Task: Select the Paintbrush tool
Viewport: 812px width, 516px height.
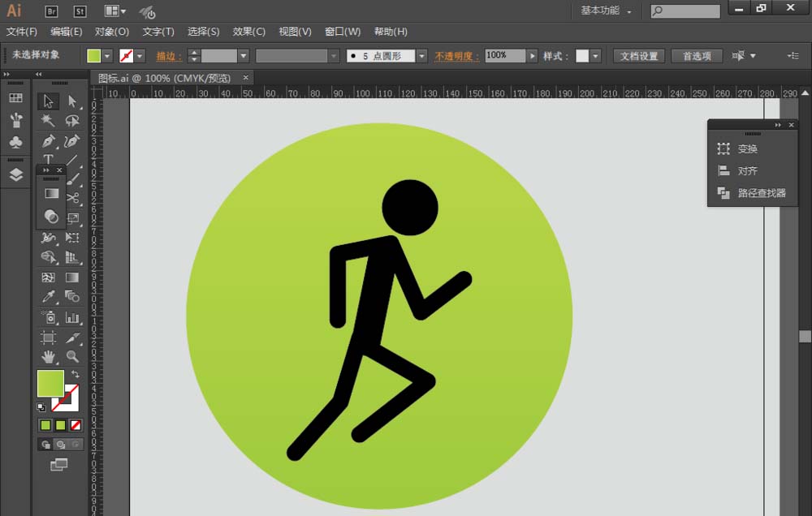Action: (x=73, y=179)
